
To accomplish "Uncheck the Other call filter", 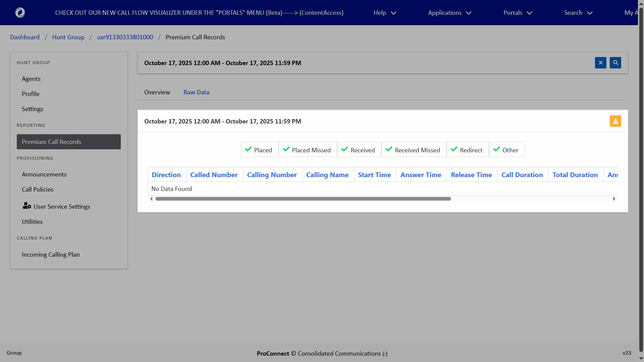I will coord(506,150).
